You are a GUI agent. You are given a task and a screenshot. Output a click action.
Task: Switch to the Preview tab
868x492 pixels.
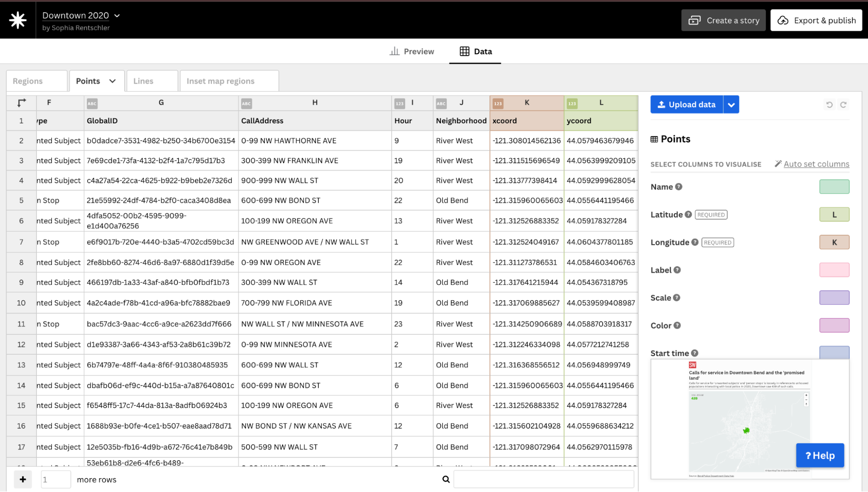pyautogui.click(x=412, y=51)
